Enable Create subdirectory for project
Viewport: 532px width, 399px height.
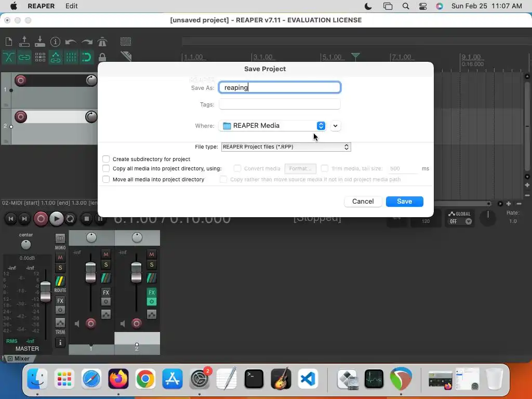coord(106,159)
